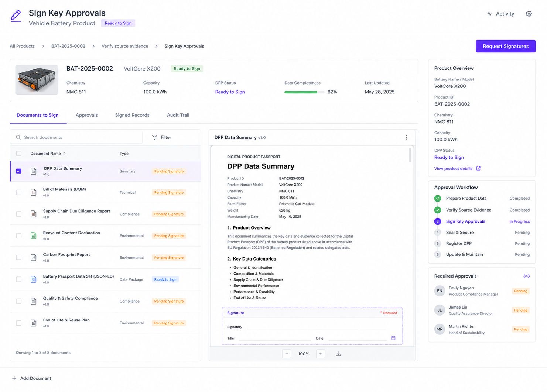Viewport: 547px width, 392px height.
Task: Click the green check for Prepare Product Data
Action: (437, 199)
